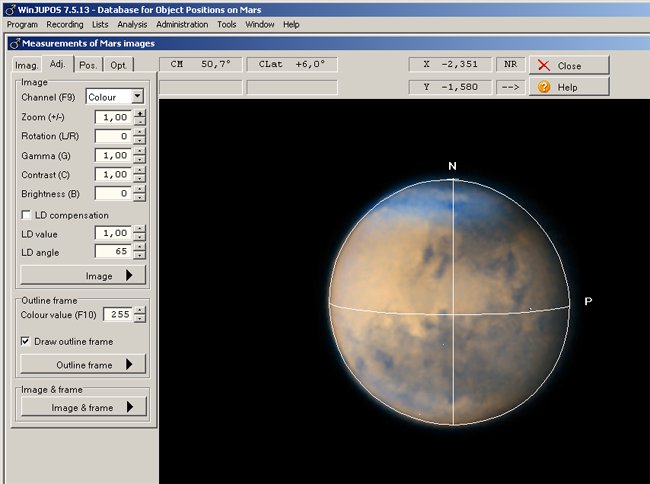Uncheck the Draw outline frame checkbox
The image size is (650, 484).
click(26, 341)
